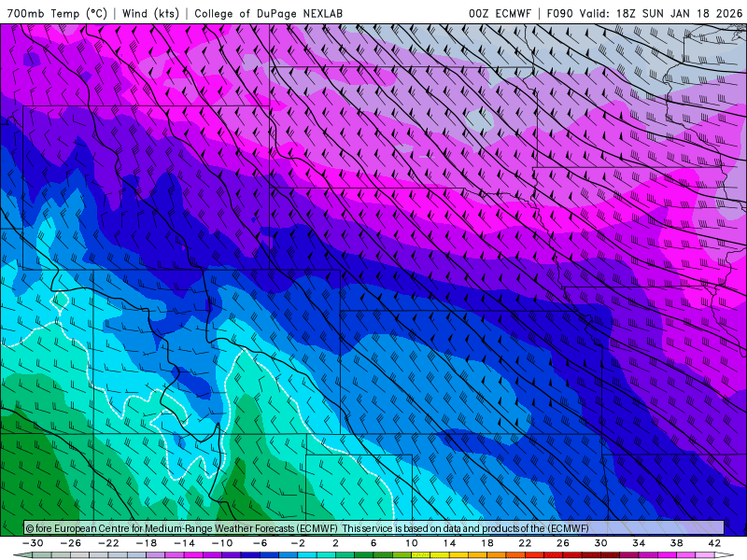Click the '-26' color scale label

[x=71, y=543]
